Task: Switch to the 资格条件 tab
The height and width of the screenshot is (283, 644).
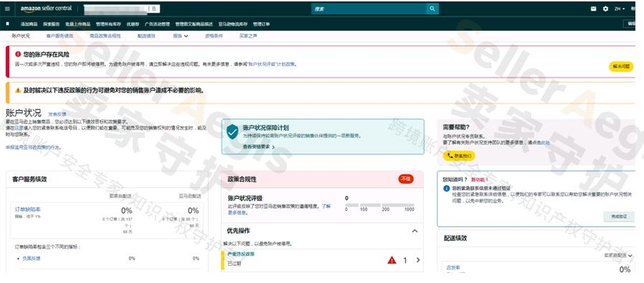Action: tap(214, 36)
